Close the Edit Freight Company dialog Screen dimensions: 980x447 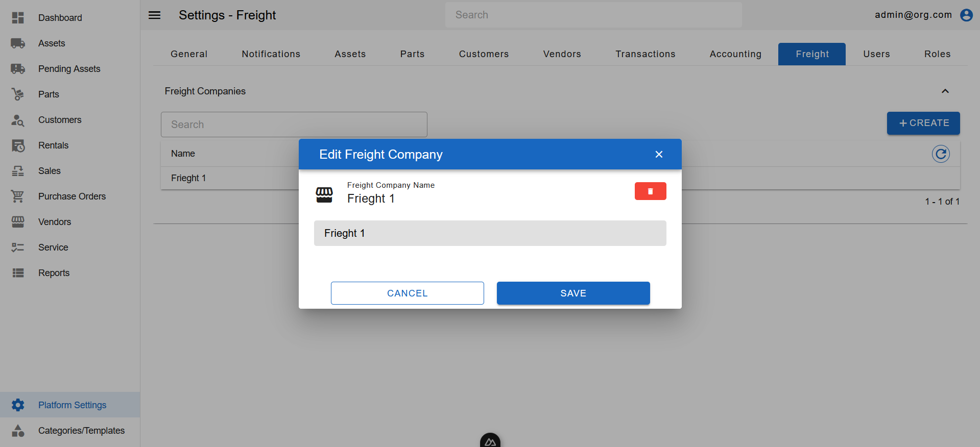659,154
